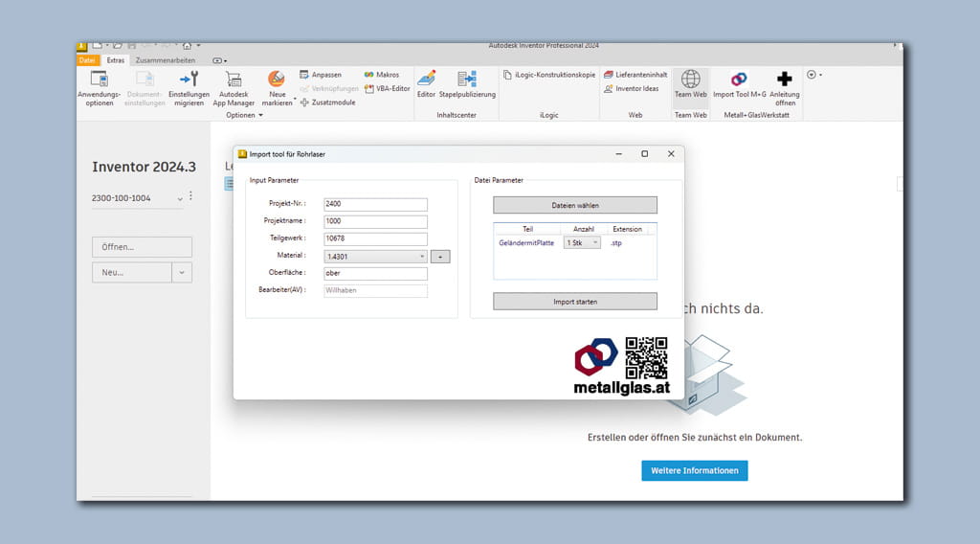The height and width of the screenshot is (544, 980).
Task: Click into the Projekt-Nr. input field
Action: [375, 204]
